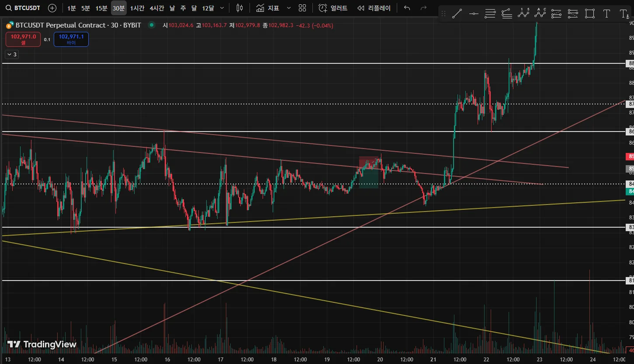Click the gray price label on the price axis
Image resolution: width=634 pixels, height=364 pixels.
(x=631, y=168)
